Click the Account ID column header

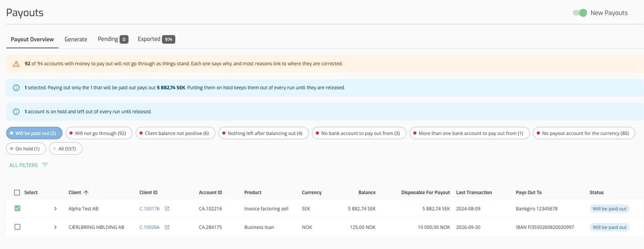211,193
